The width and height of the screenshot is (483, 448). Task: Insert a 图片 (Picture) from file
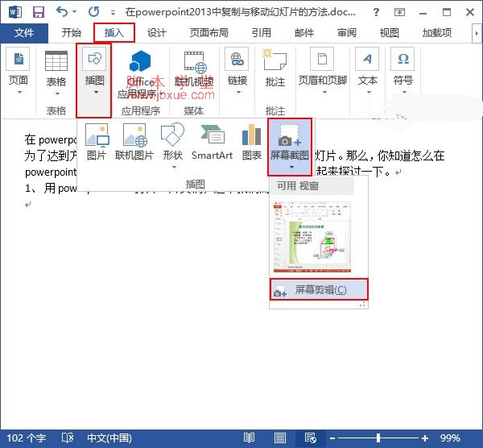[x=97, y=143]
